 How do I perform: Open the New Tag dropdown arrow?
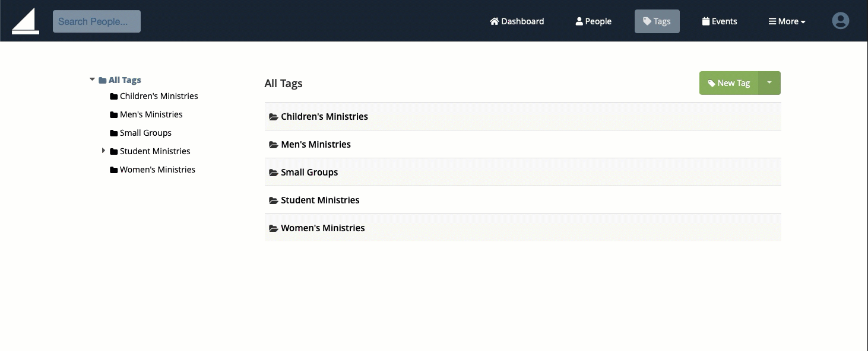[769, 82]
